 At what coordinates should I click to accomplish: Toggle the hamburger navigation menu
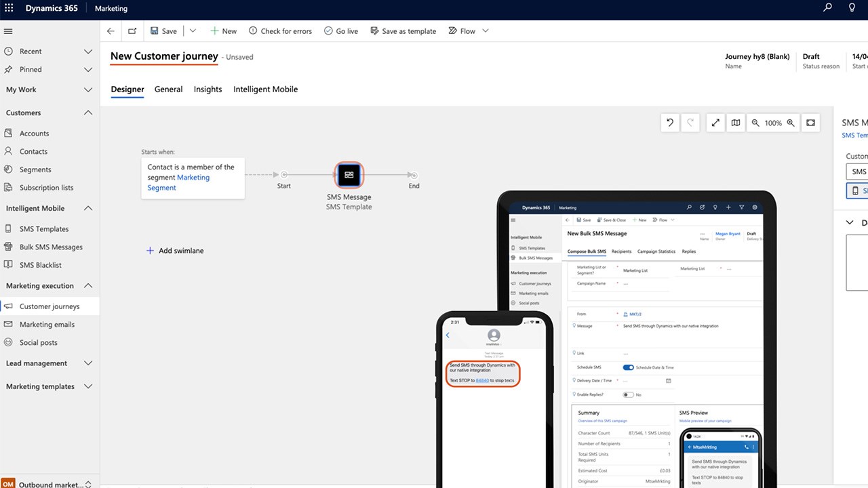coord(8,31)
